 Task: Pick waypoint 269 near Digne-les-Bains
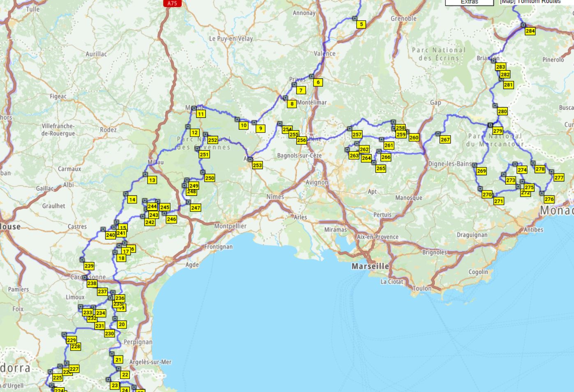pyautogui.click(x=481, y=171)
